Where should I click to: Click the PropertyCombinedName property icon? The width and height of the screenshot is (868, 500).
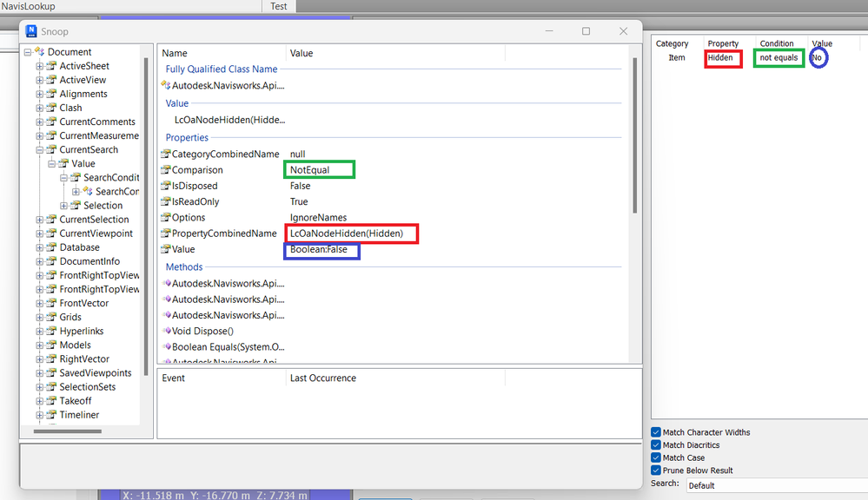pos(165,234)
